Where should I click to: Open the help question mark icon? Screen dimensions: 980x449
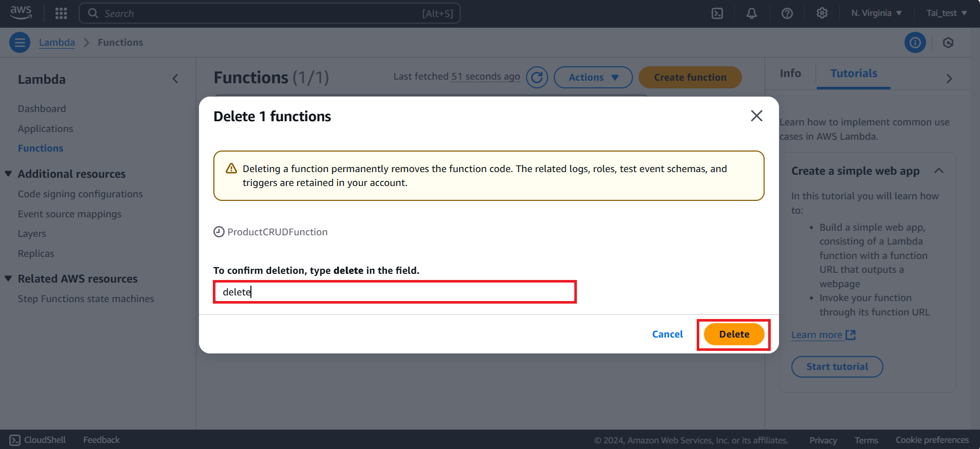pyautogui.click(x=787, y=13)
